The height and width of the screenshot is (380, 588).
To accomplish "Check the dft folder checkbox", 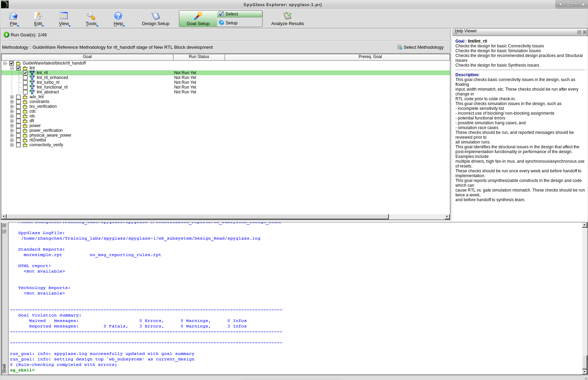I will click(19, 121).
